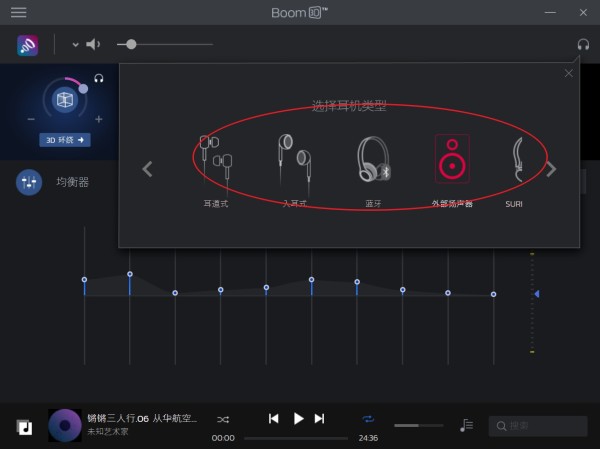Decrease 3D intensity with minus button

[x=31, y=119]
